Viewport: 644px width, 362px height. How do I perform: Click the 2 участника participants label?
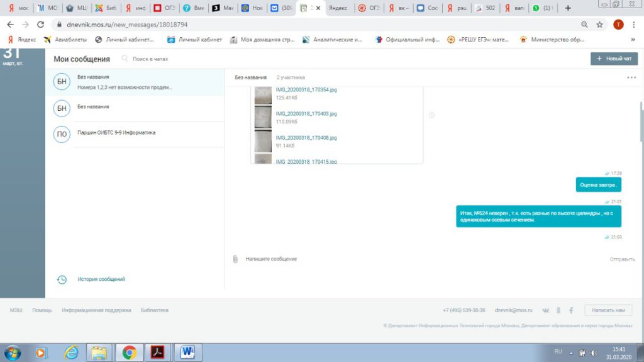coord(291,77)
